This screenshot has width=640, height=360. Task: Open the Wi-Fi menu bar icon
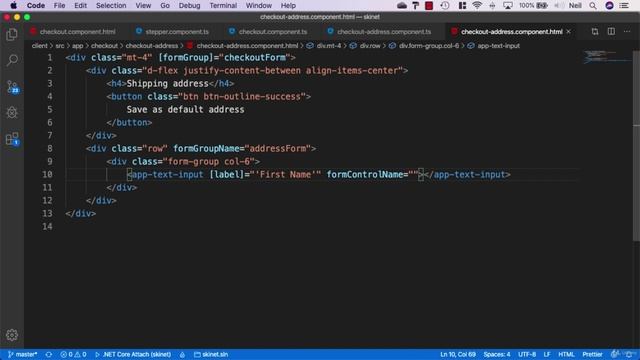tap(477, 6)
